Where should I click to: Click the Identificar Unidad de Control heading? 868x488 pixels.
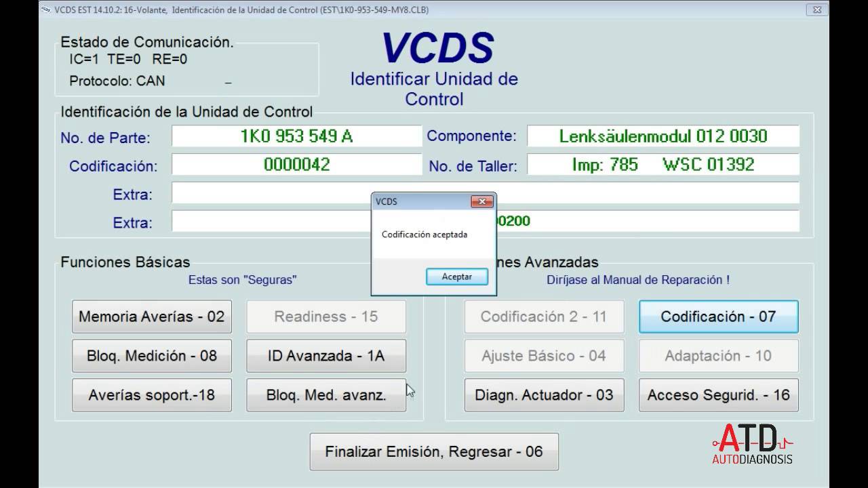[434, 89]
